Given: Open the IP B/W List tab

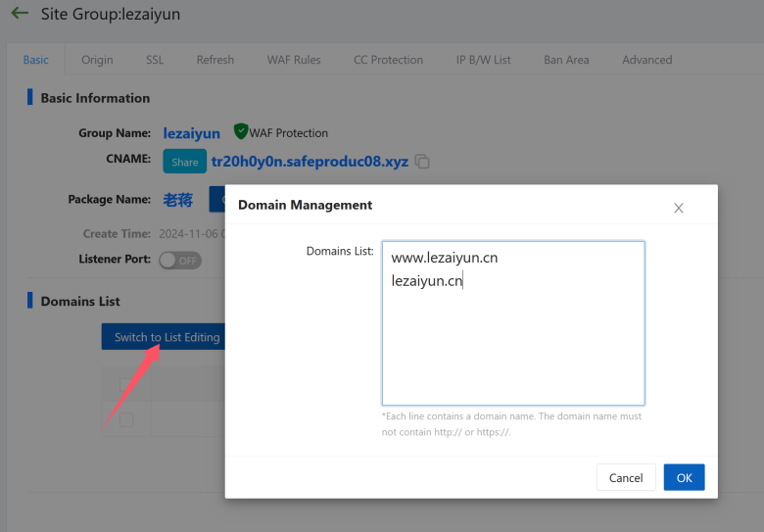Looking at the screenshot, I should [483, 60].
